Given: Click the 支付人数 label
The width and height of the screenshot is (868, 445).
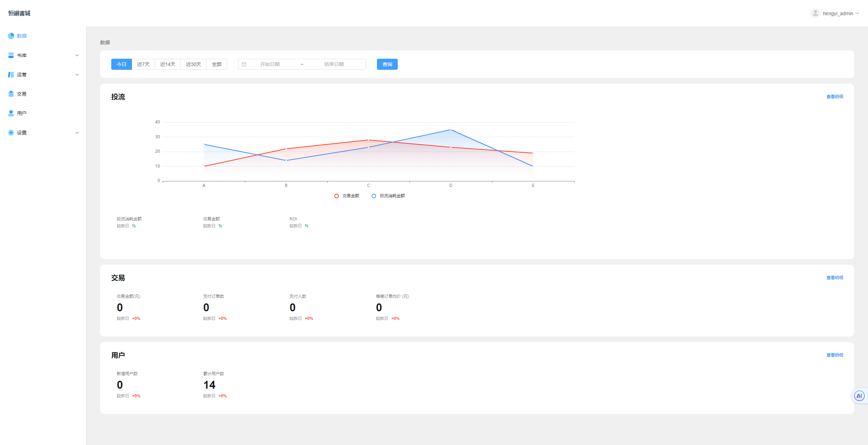Looking at the screenshot, I should click(x=298, y=296).
